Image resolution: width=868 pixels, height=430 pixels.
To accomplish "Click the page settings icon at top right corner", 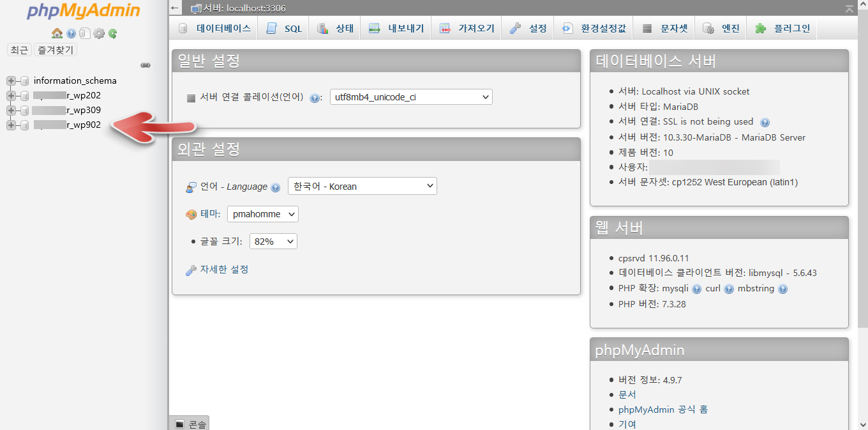I will [x=848, y=8].
